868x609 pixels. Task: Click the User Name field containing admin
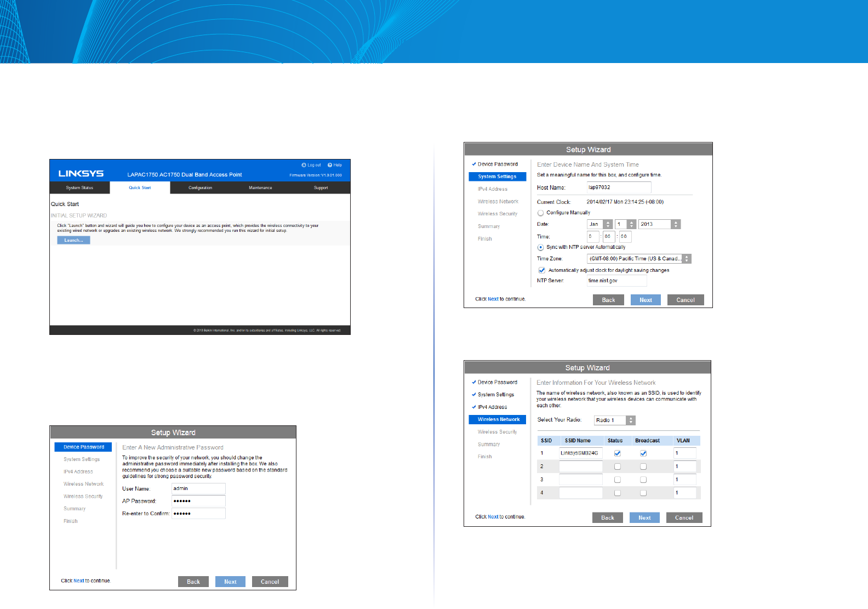[x=198, y=488]
